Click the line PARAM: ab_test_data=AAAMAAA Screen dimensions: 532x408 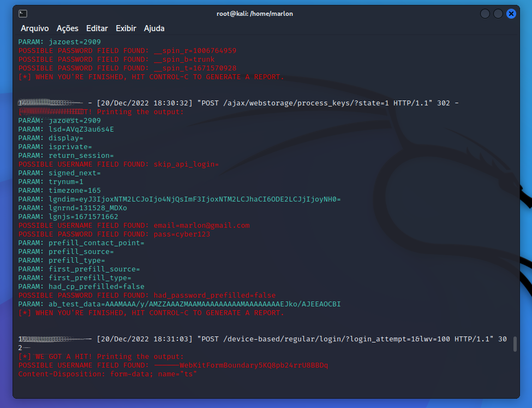(x=180, y=304)
